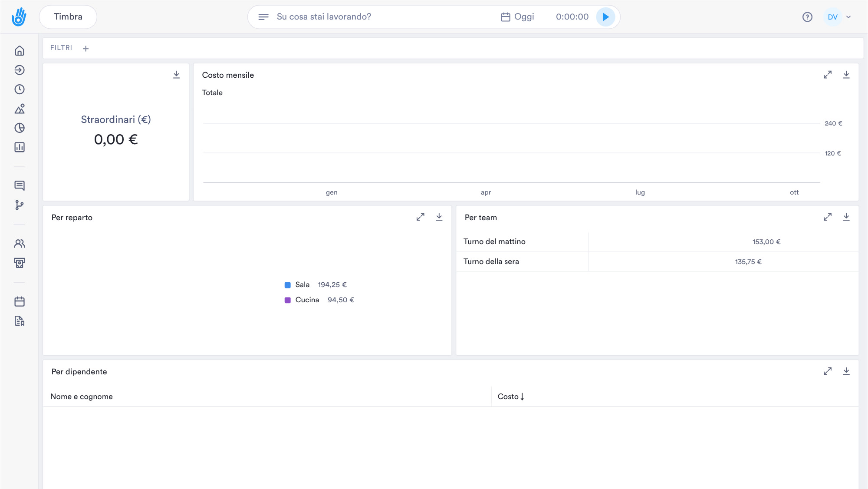
Task: Download the Per team data
Action: [846, 217]
